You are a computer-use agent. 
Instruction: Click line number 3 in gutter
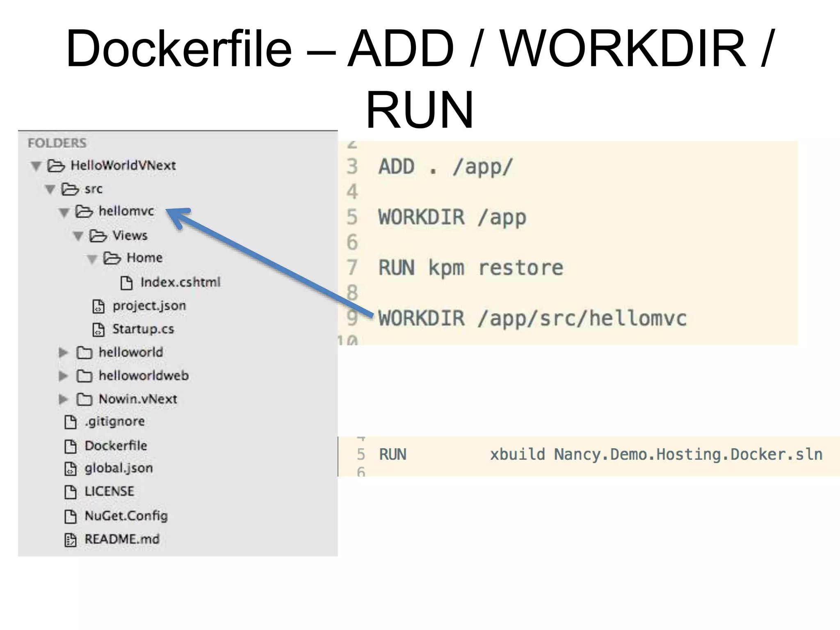tap(352, 167)
